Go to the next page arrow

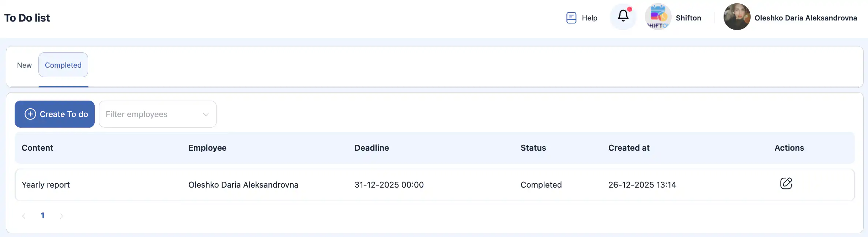tap(61, 216)
